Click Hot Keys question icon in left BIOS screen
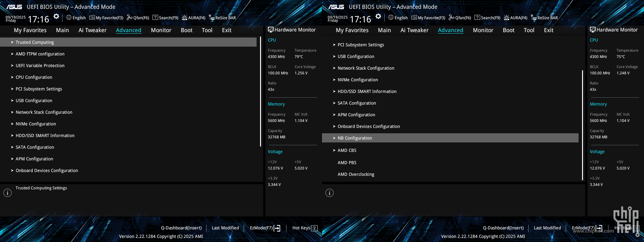This screenshot has height=242, width=644. tap(314, 228)
